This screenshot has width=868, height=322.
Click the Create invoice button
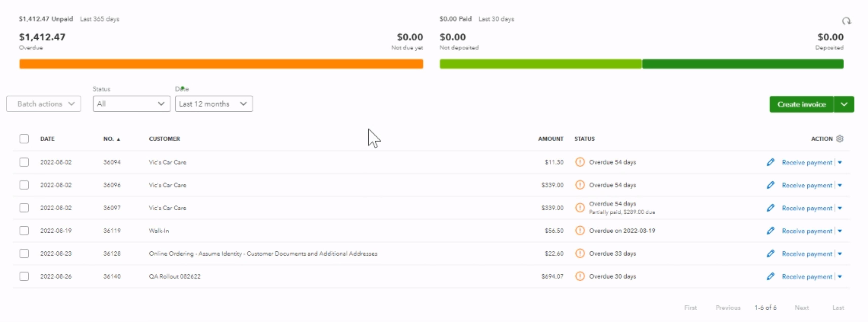pos(801,105)
